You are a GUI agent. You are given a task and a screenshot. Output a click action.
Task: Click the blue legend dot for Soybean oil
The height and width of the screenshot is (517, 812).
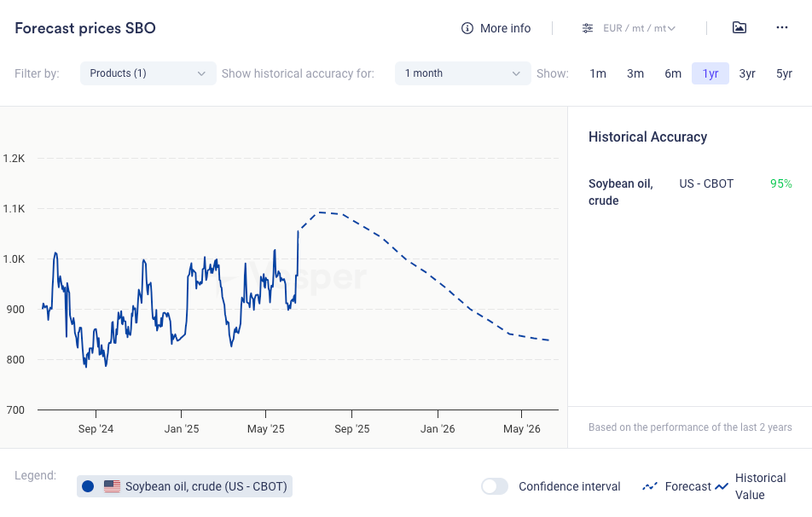(88, 486)
